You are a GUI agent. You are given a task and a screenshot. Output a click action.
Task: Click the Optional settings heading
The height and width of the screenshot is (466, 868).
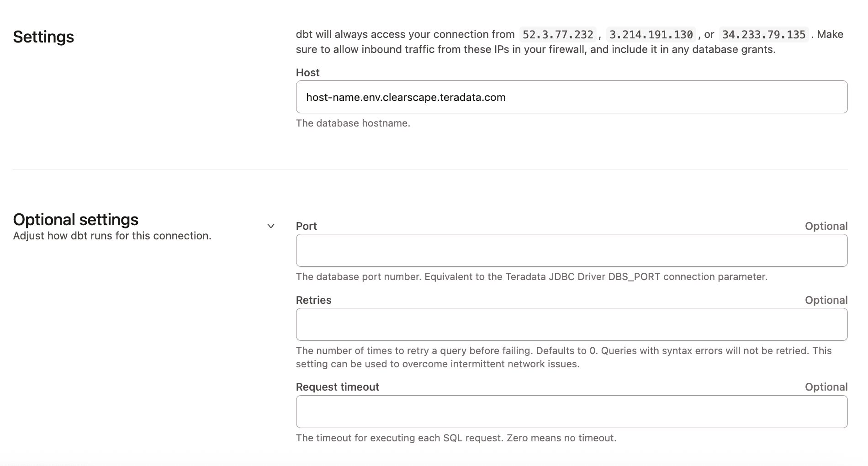pyautogui.click(x=75, y=219)
